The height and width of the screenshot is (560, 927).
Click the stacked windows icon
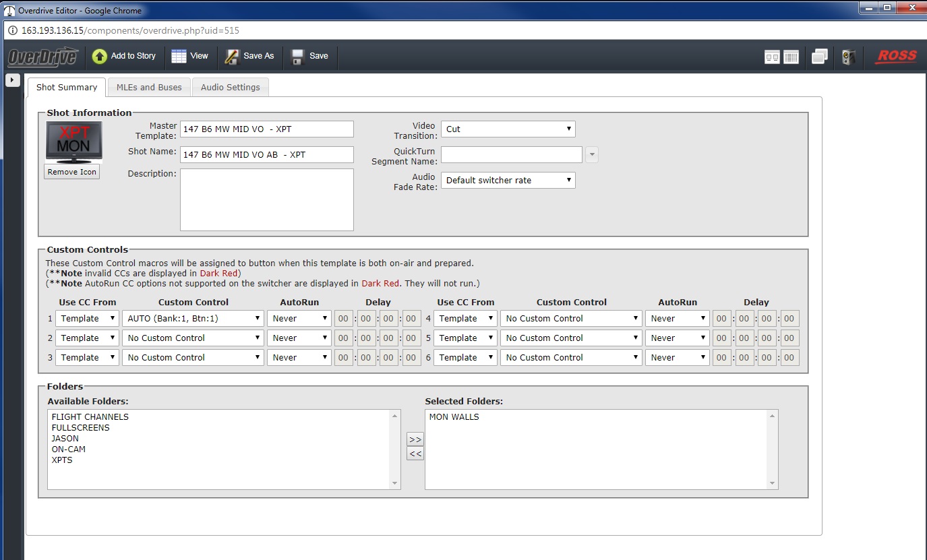coord(819,57)
